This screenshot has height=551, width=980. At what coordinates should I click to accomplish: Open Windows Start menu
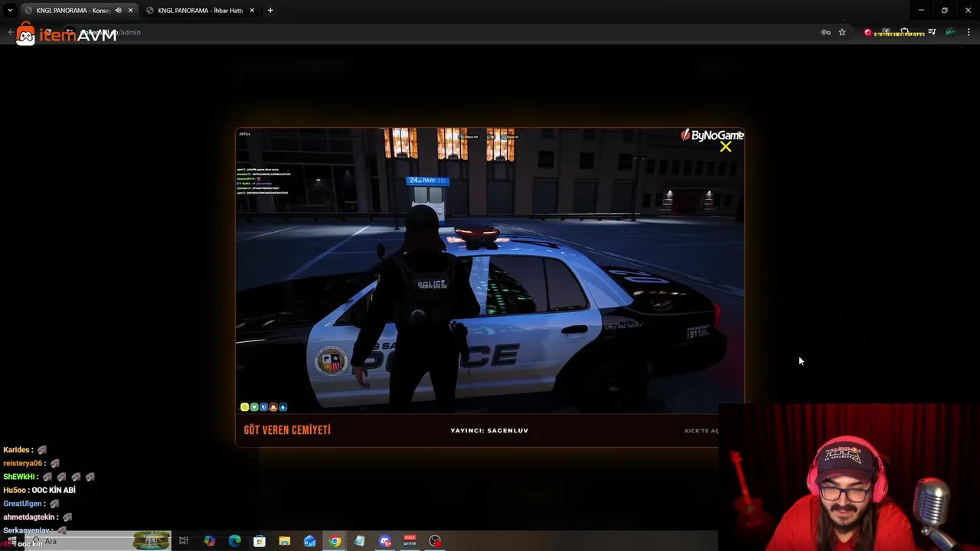pos(11,542)
